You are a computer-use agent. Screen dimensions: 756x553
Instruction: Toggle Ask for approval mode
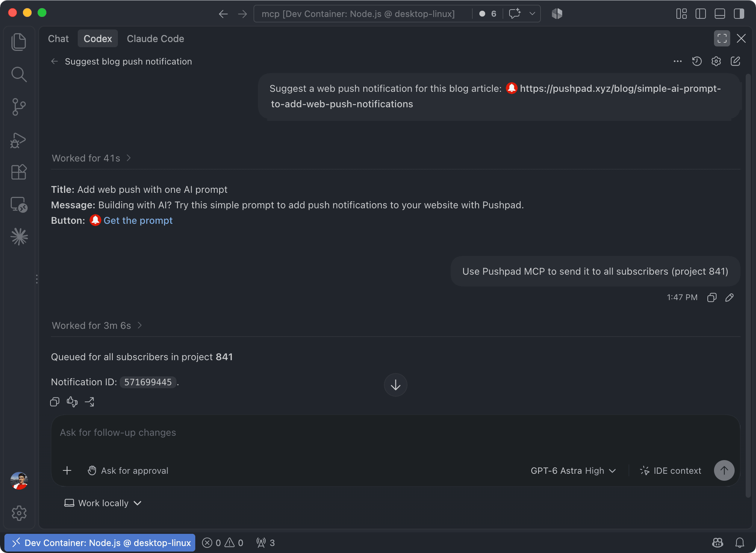[x=128, y=470]
